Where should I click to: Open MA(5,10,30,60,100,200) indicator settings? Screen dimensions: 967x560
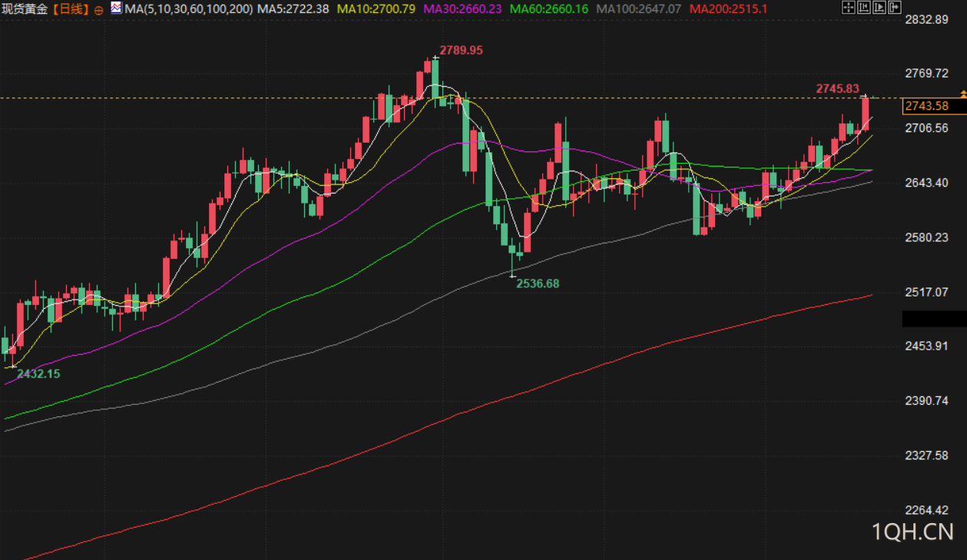tap(188, 9)
